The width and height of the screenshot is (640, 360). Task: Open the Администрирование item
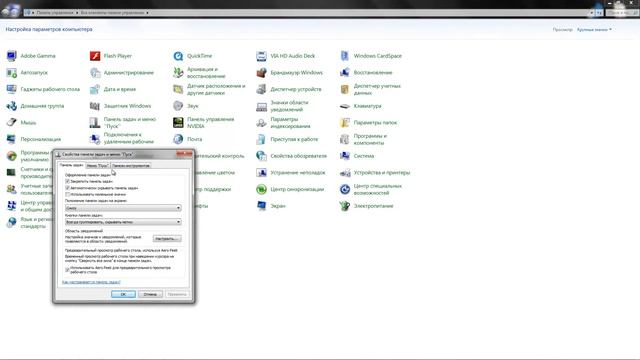[x=122, y=73]
